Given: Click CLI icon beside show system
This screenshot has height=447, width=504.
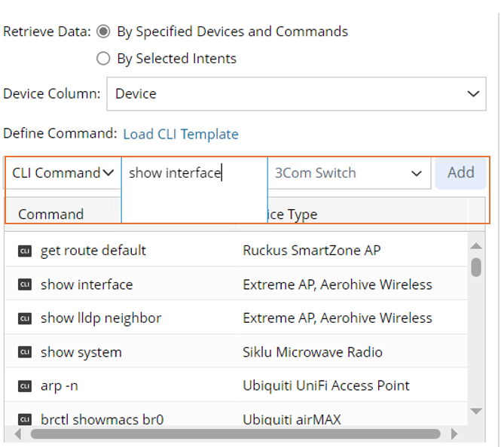Looking at the screenshot, I should coord(25,352).
